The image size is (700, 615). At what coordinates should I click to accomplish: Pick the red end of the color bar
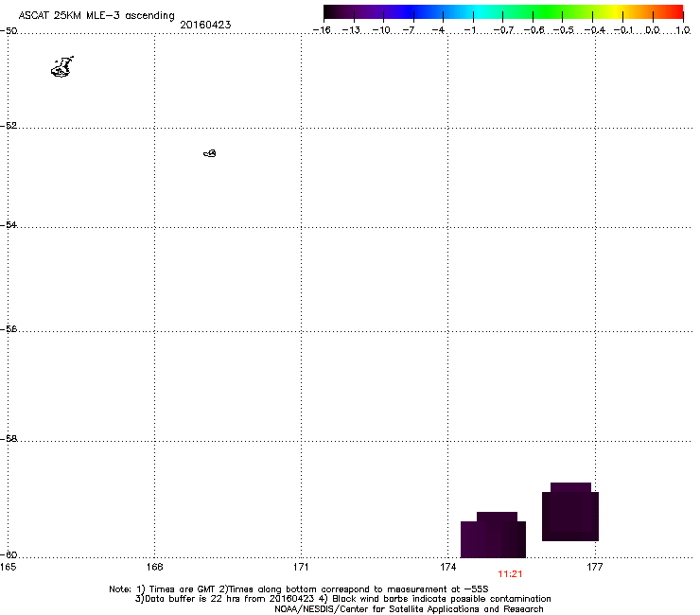coord(676,12)
